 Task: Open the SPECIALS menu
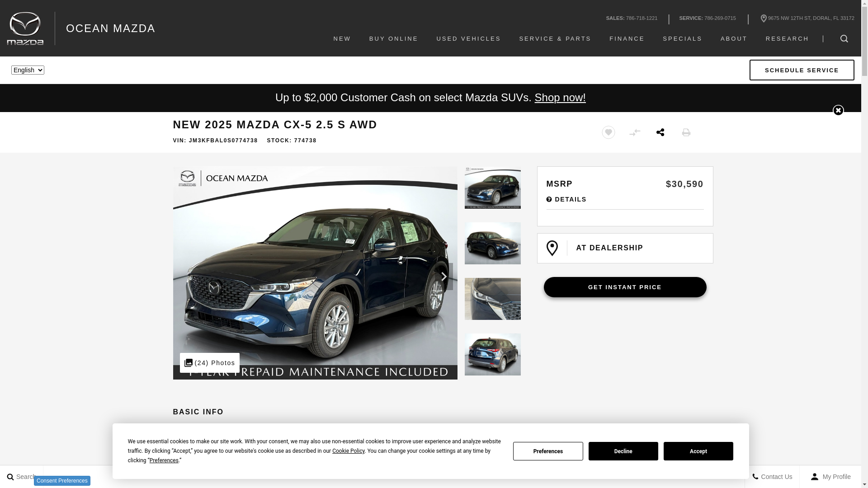tap(683, 39)
